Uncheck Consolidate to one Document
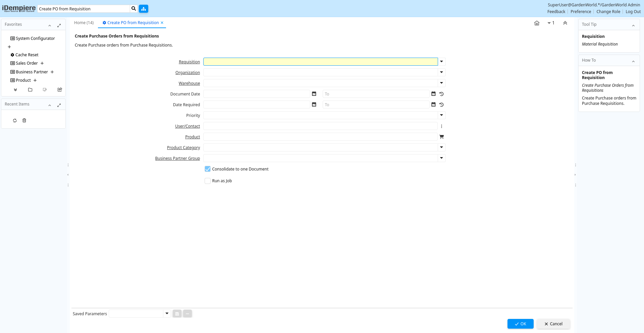 [208, 169]
